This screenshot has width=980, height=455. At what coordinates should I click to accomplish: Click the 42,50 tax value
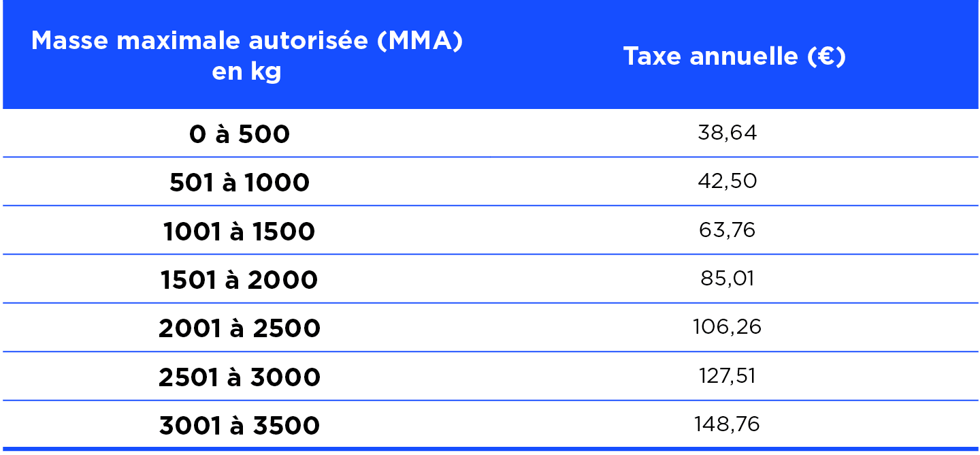coord(727,181)
